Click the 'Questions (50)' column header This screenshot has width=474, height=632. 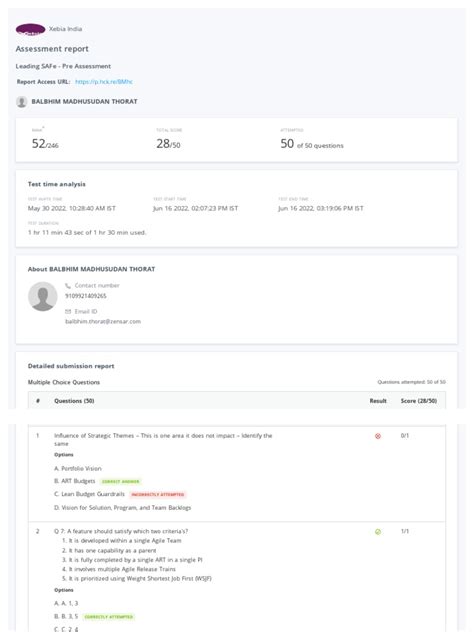click(74, 401)
